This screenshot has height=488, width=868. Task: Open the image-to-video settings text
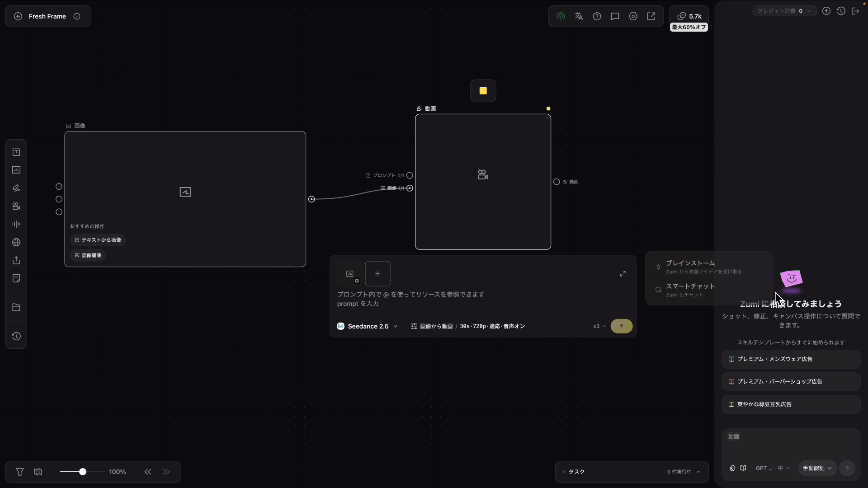click(x=467, y=326)
